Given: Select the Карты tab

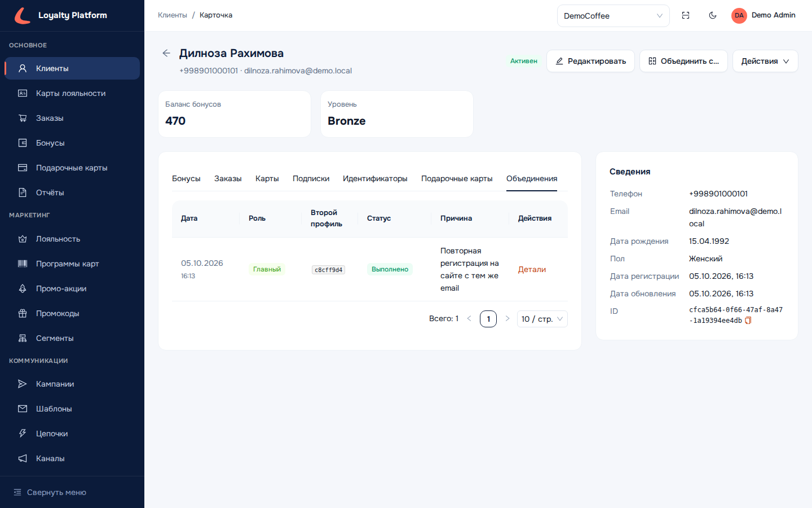Looking at the screenshot, I should coord(267,178).
